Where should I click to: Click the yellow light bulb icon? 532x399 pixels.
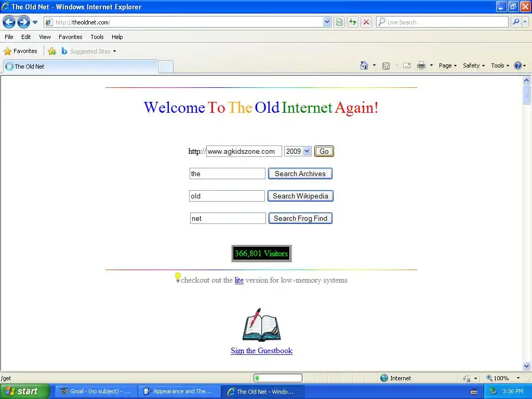(x=178, y=277)
